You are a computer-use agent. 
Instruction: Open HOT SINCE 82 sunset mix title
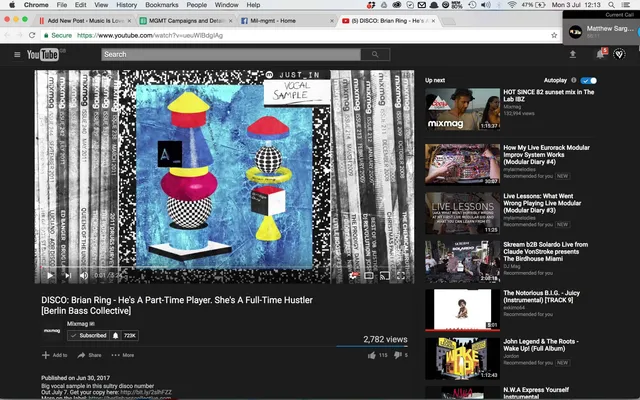coord(549,96)
